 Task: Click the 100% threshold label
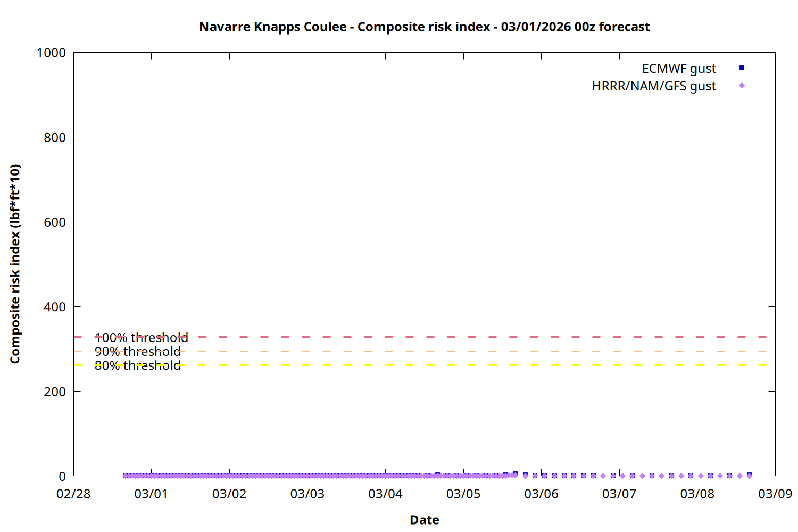[x=141, y=338]
